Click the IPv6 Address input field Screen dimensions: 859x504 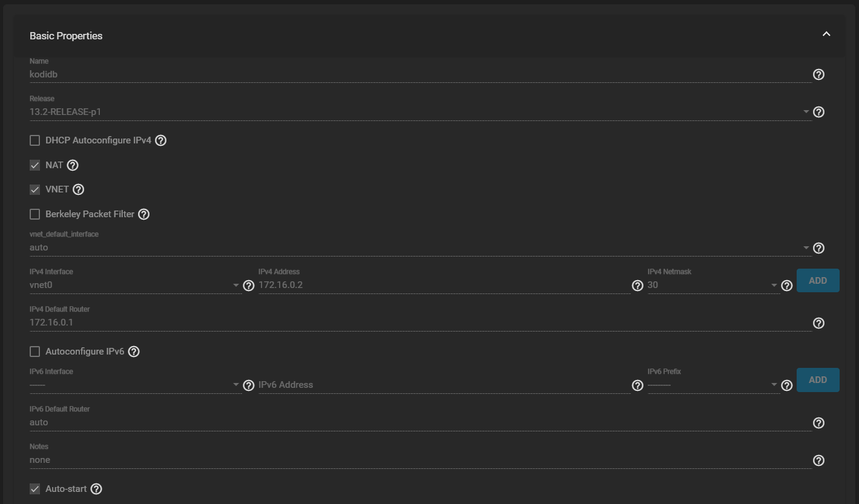[x=444, y=385]
